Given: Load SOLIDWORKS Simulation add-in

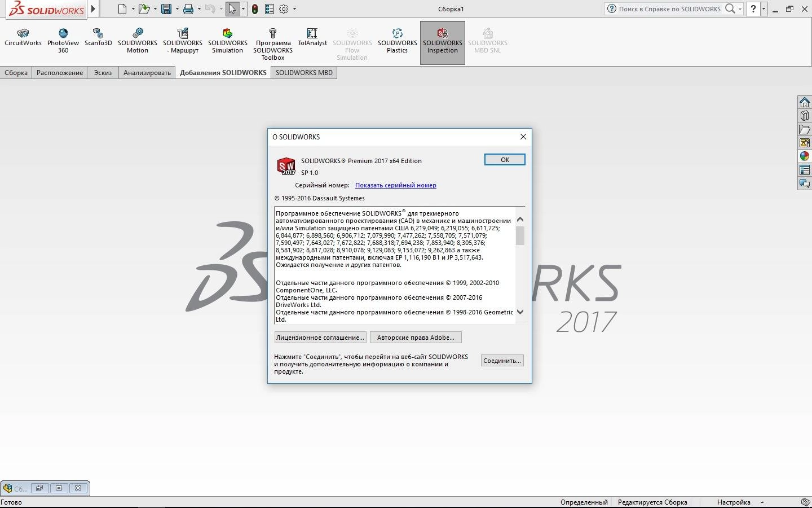Looking at the screenshot, I should 228,41.
